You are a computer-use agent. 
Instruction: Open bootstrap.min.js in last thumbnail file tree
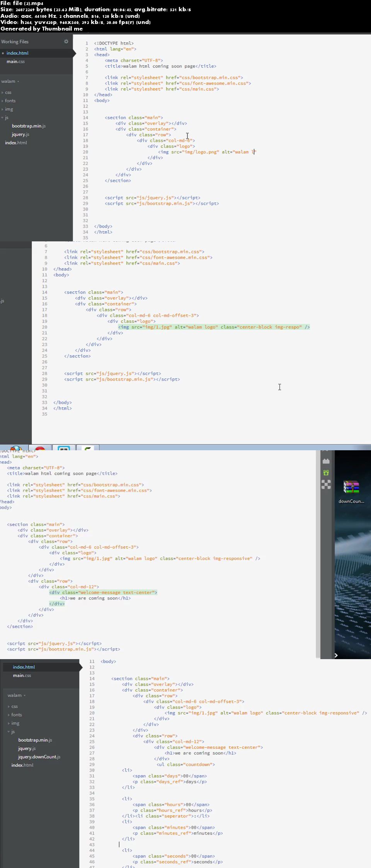[x=35, y=740]
